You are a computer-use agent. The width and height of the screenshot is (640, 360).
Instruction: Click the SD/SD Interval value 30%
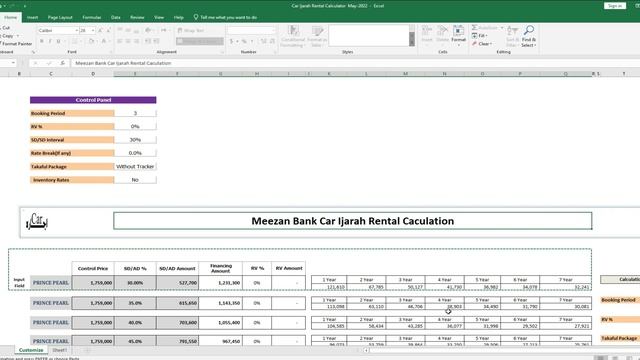tap(135, 140)
